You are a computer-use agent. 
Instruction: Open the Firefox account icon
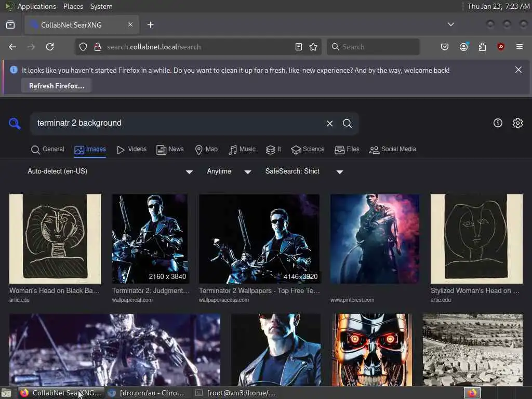coord(464,47)
